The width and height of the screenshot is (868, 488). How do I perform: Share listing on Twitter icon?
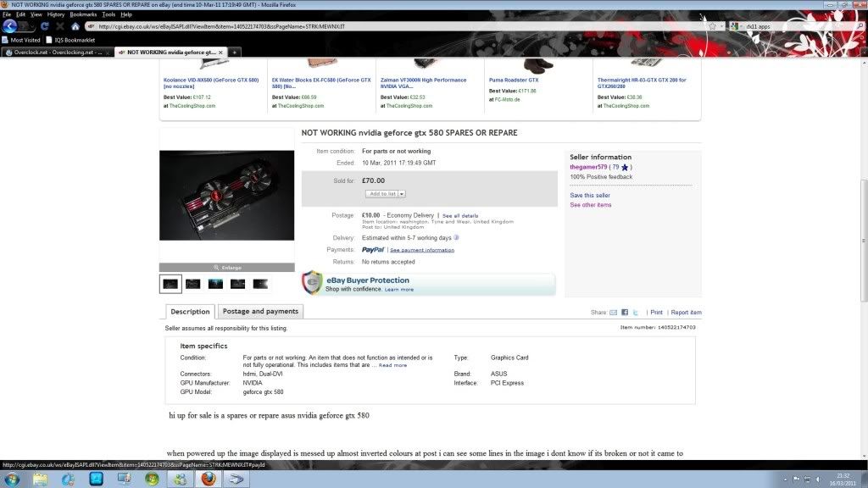[636, 313]
